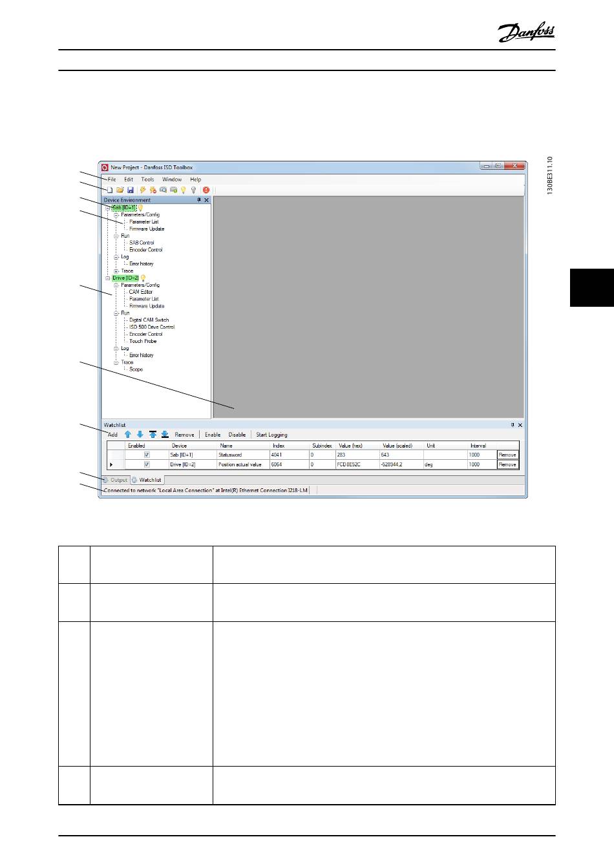Click Enable in the Watchlist toolbar
The height and width of the screenshot is (868, 614).
pyautogui.click(x=213, y=435)
